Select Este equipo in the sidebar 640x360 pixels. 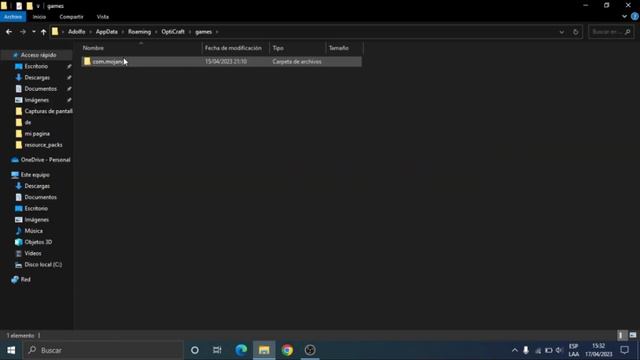pos(35,175)
